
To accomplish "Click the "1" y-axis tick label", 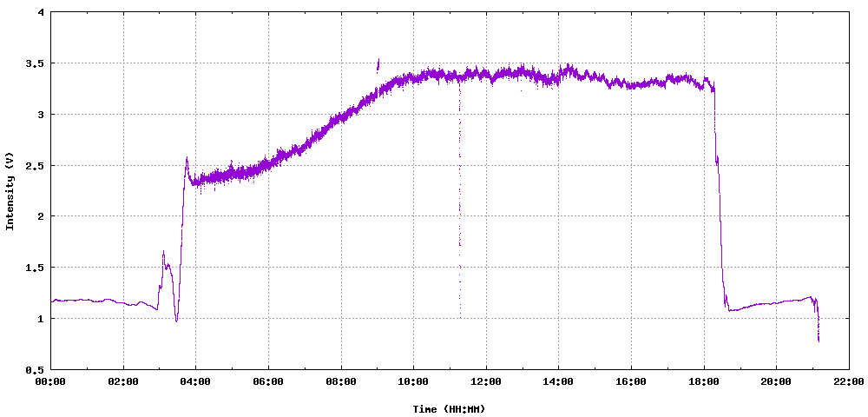I will 41,319.
